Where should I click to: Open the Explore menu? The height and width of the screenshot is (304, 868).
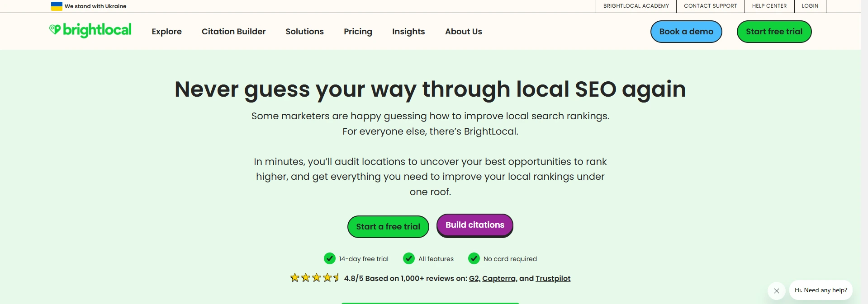[x=167, y=32]
